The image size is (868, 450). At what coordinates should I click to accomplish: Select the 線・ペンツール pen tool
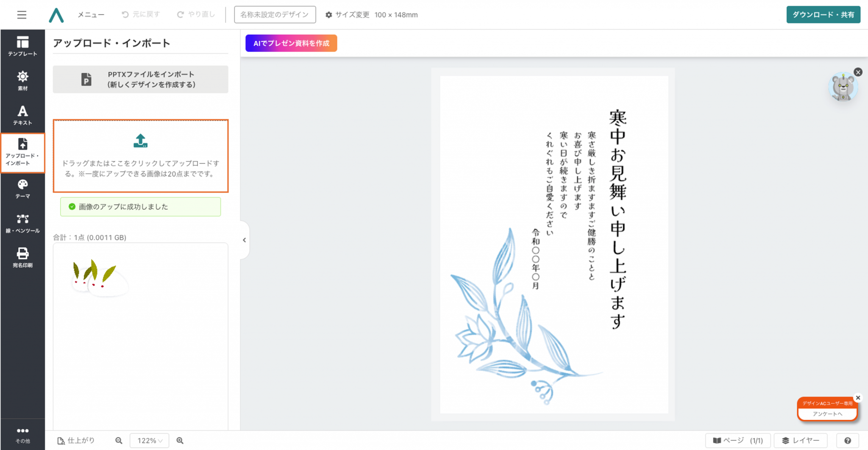[22, 223]
